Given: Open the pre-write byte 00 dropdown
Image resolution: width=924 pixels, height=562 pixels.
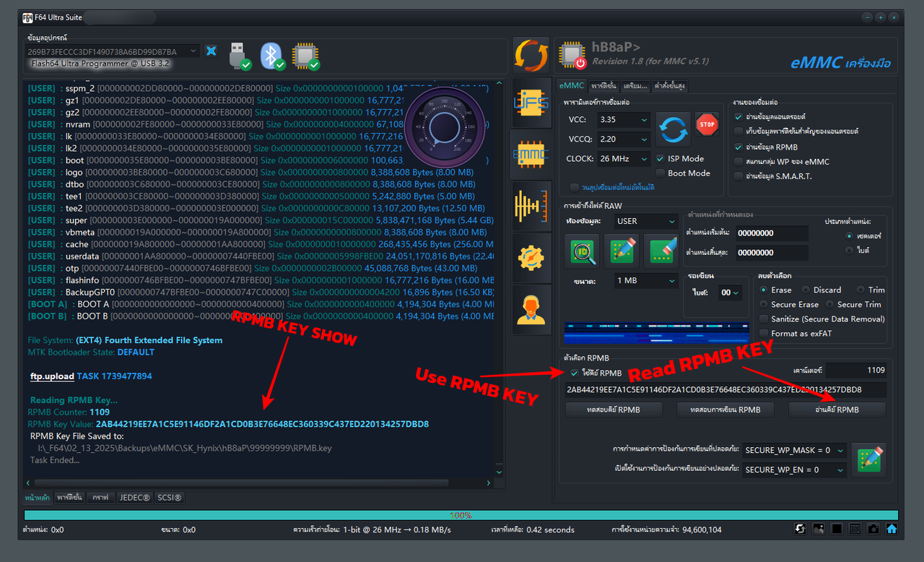Looking at the screenshot, I should (x=730, y=293).
